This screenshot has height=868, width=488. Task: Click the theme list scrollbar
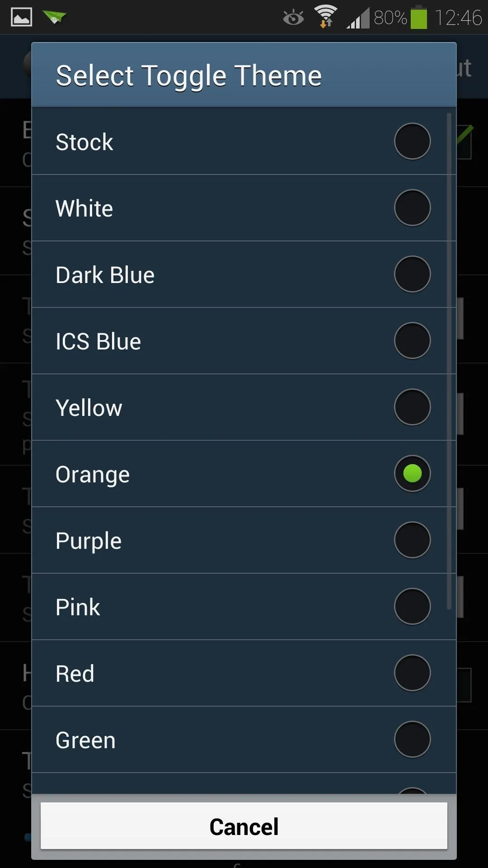point(449,362)
